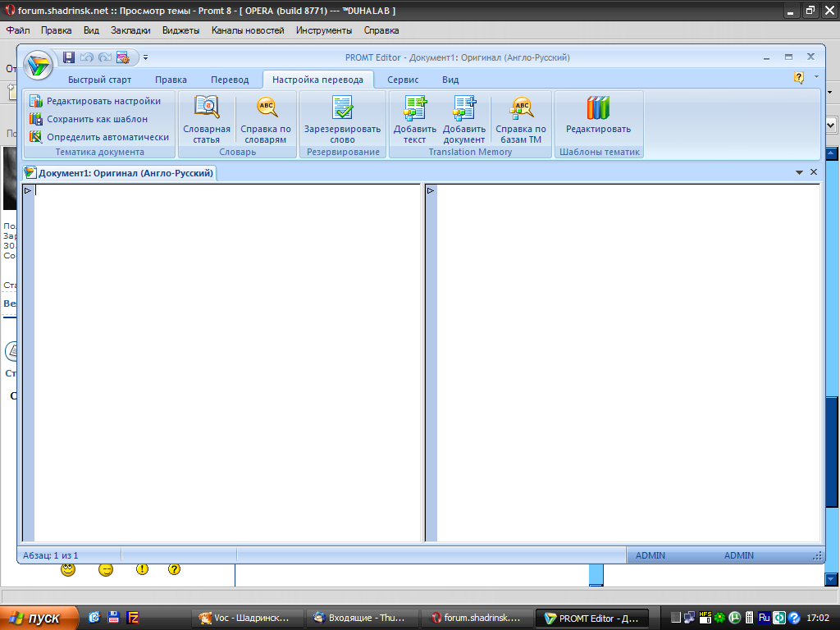Click the Save floppy icon in quick access toolbar
The image size is (840, 630).
coord(69,57)
